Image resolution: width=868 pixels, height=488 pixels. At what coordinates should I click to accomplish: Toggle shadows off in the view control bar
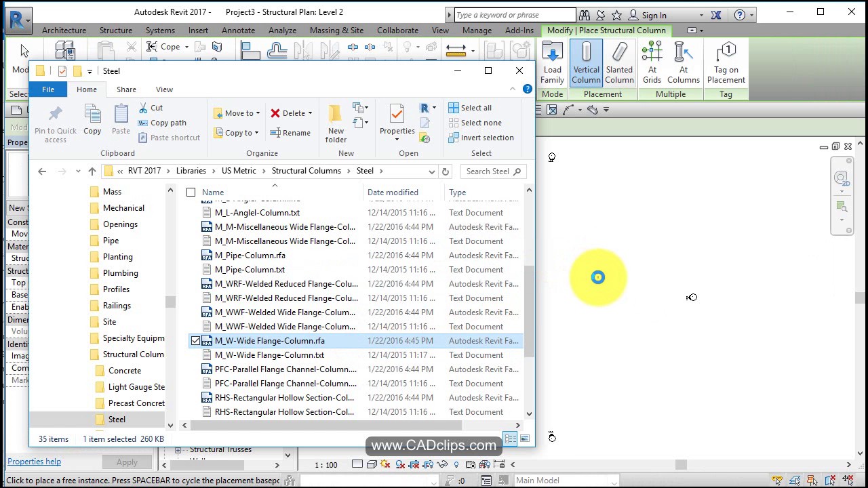coord(385,465)
